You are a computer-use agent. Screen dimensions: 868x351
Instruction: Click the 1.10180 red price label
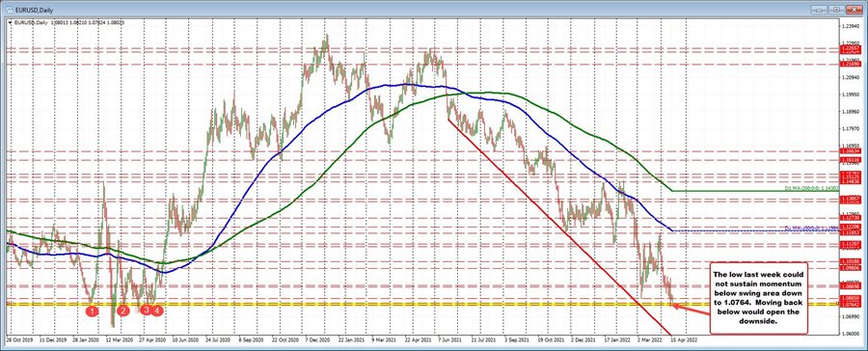coord(851,260)
